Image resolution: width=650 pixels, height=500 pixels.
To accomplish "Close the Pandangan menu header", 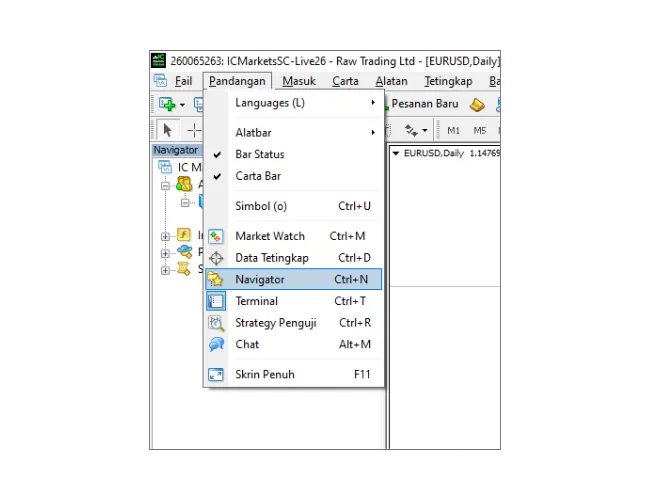I will [237, 81].
